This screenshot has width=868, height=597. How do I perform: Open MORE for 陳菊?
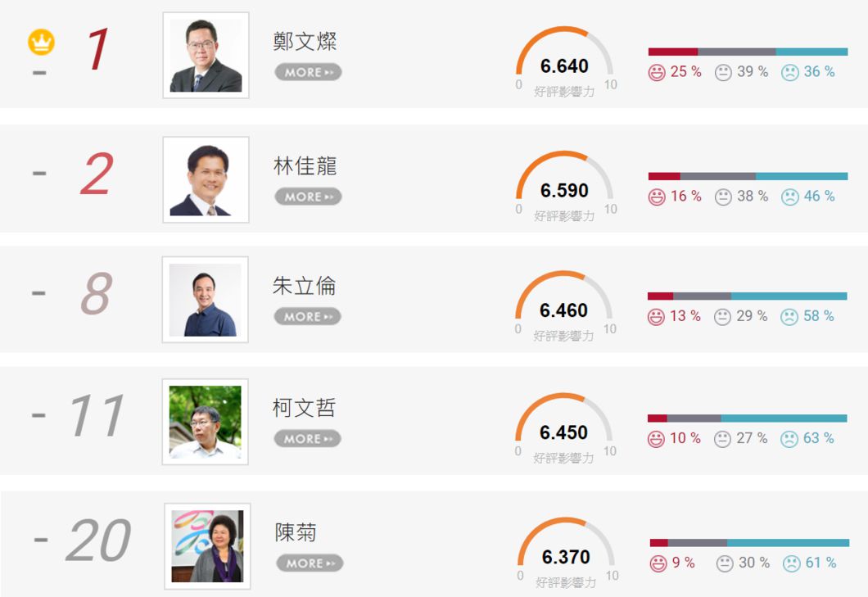click(x=310, y=563)
